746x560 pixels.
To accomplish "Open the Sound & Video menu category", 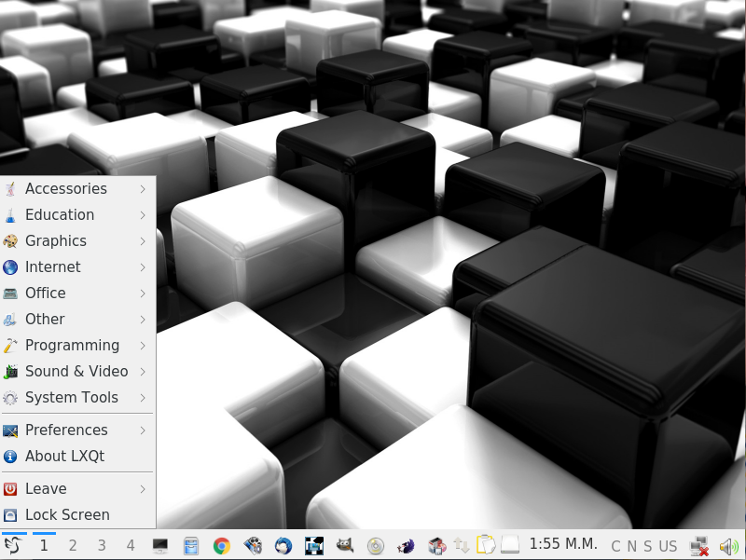I will 76,371.
